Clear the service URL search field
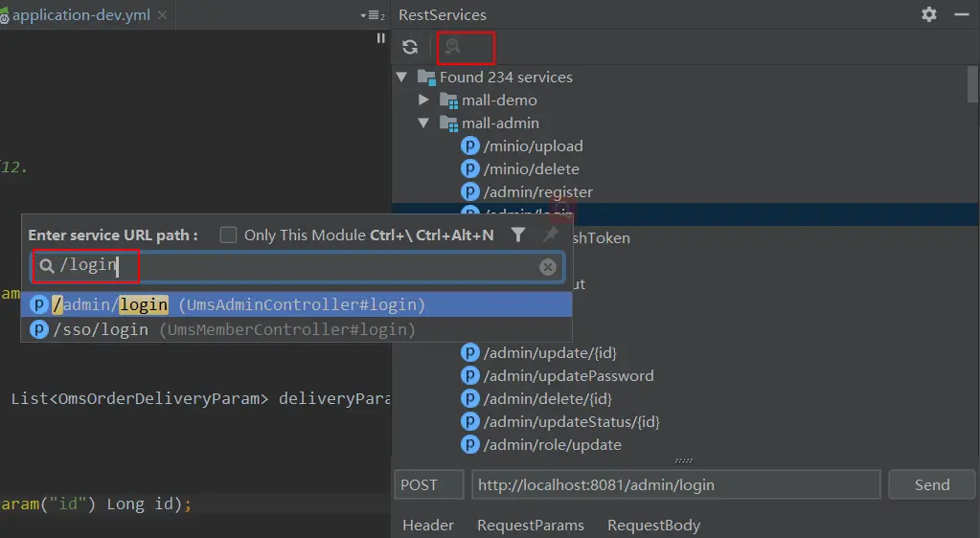 click(x=548, y=267)
